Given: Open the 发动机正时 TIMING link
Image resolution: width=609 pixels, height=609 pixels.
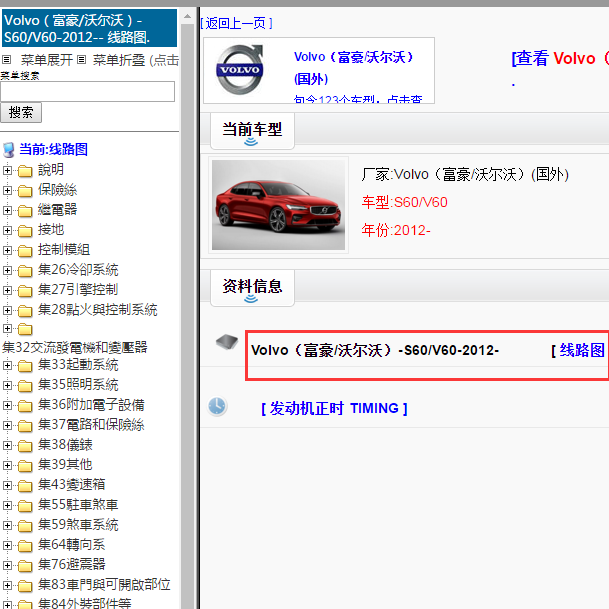Looking at the screenshot, I should [334, 408].
